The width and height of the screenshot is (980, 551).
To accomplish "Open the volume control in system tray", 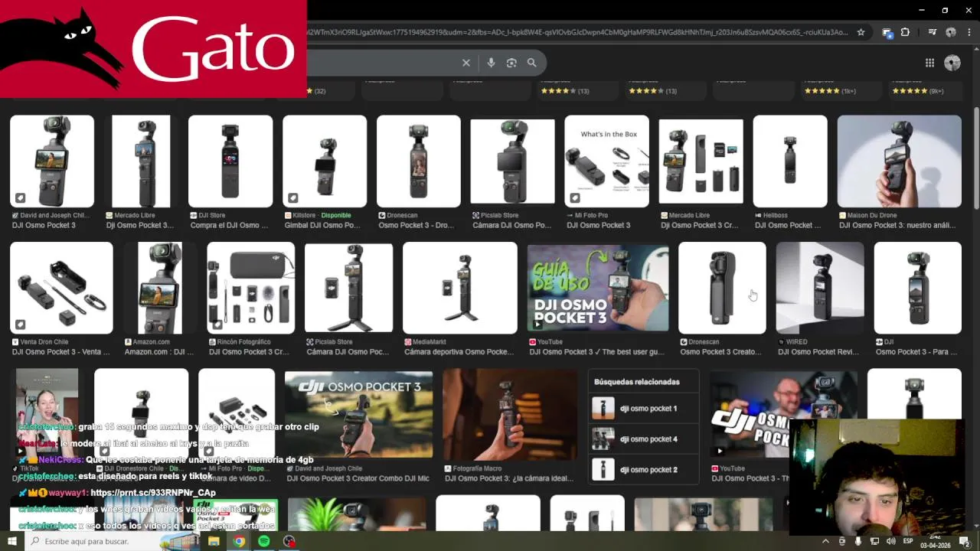I will [890, 541].
